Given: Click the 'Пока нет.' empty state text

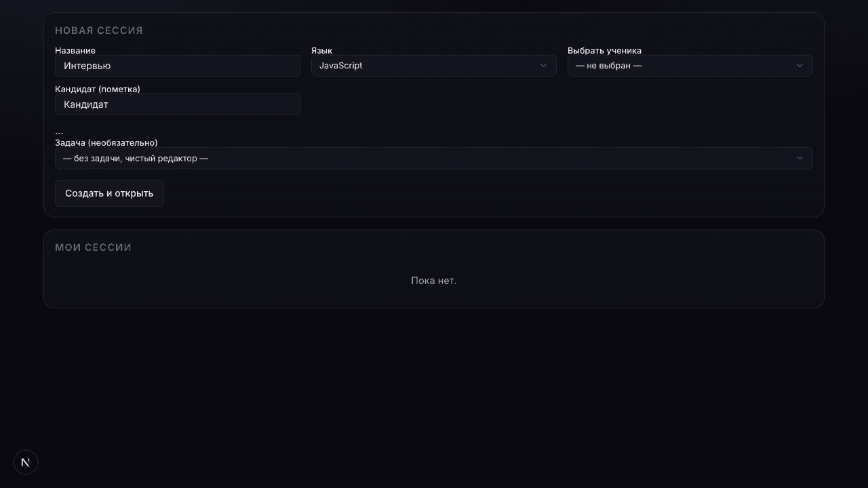Looking at the screenshot, I should point(434,281).
